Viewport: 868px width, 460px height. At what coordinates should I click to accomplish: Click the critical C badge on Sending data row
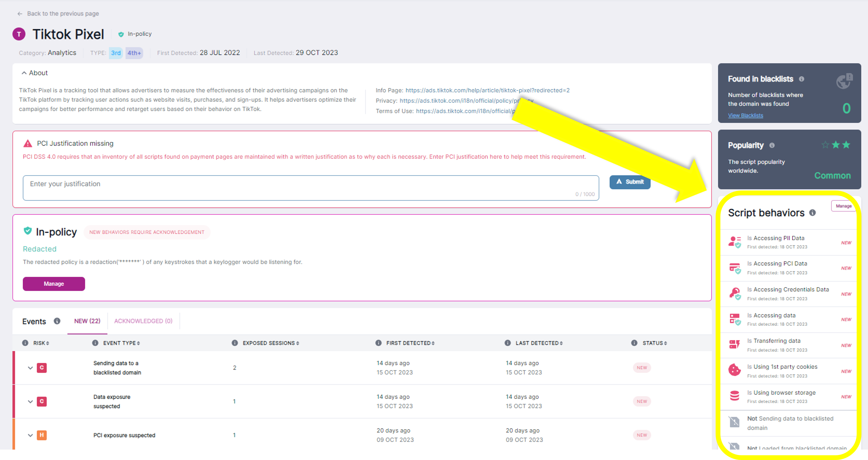42,368
